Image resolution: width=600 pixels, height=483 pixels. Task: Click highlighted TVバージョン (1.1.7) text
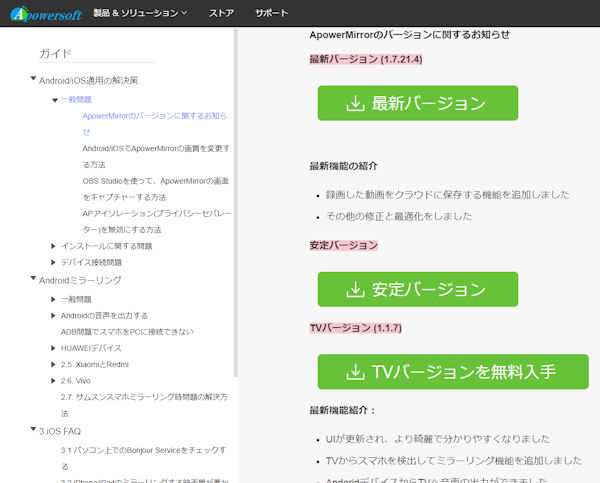pos(355,328)
